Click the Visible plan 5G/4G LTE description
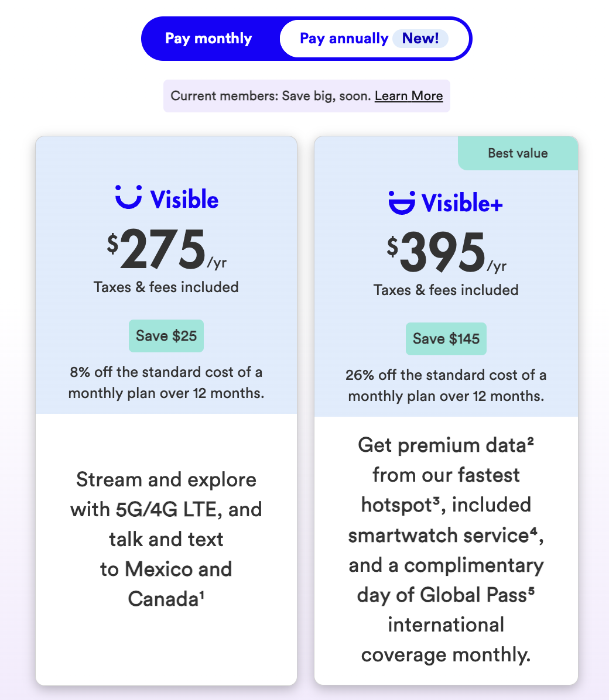Screen dimensions: 609x700 (x=166, y=539)
